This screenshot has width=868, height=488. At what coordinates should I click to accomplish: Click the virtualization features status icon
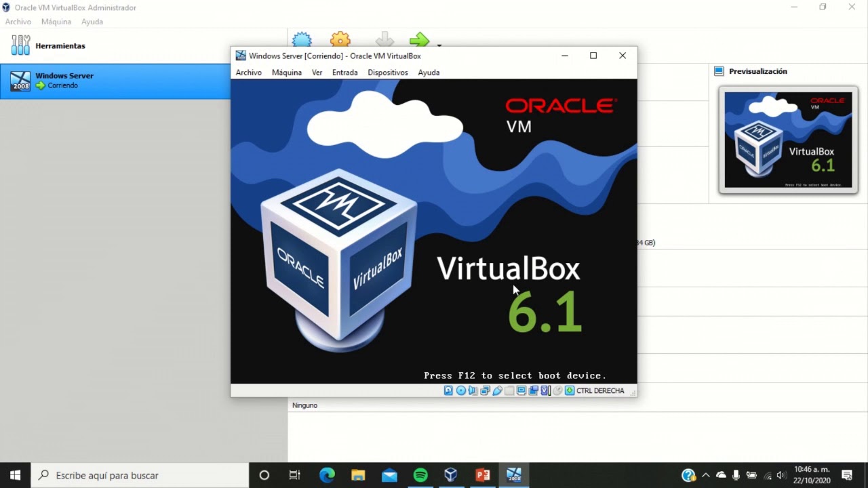click(x=545, y=390)
